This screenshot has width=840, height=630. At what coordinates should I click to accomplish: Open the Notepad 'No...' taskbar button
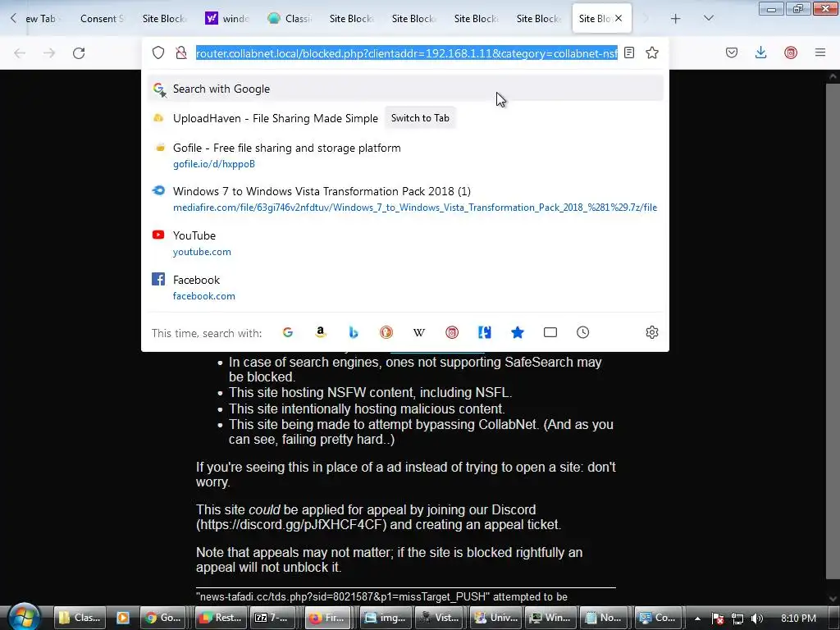click(603, 618)
